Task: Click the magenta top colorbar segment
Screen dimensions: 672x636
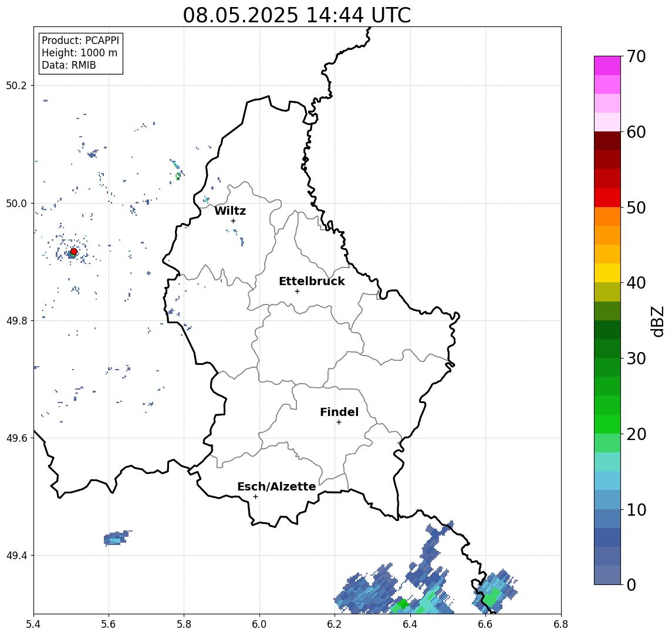Action: (x=607, y=66)
